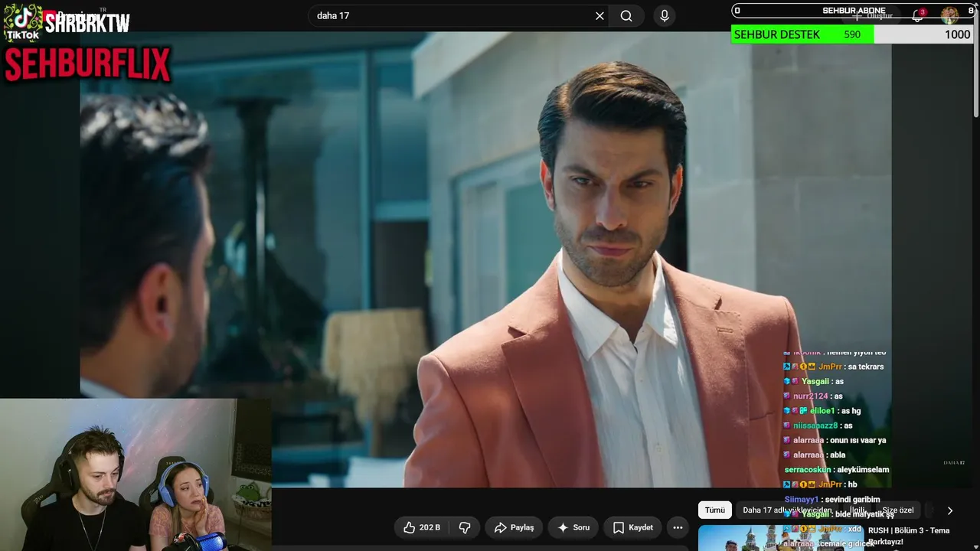The image size is (980, 551).
Task: Open the RUSH Bölüm 3 video thumbnail
Action: [x=781, y=538]
